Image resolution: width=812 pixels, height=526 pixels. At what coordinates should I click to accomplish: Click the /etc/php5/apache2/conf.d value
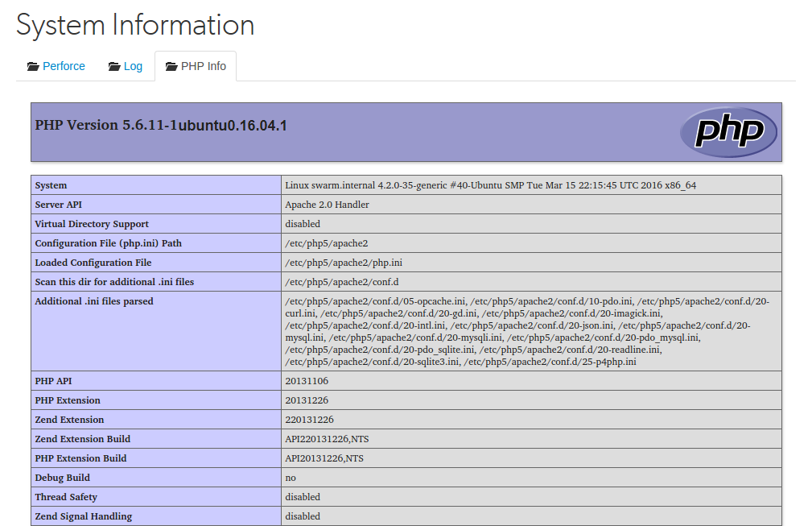[342, 282]
